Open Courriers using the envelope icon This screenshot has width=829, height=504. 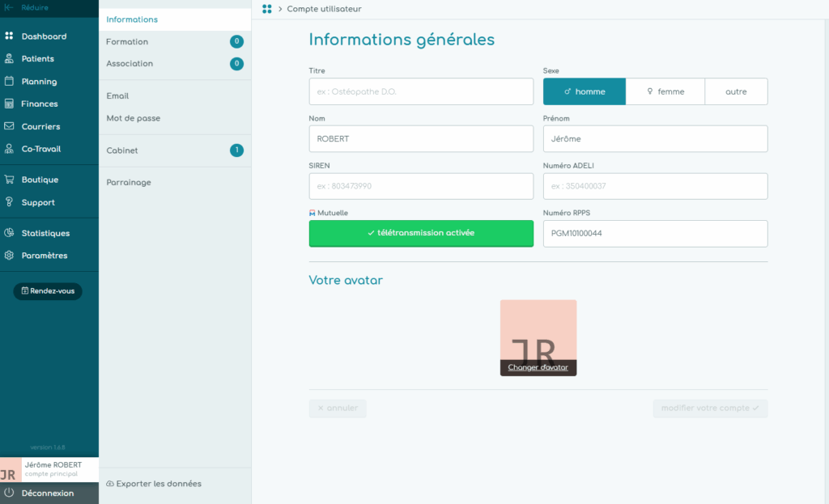(x=10, y=127)
